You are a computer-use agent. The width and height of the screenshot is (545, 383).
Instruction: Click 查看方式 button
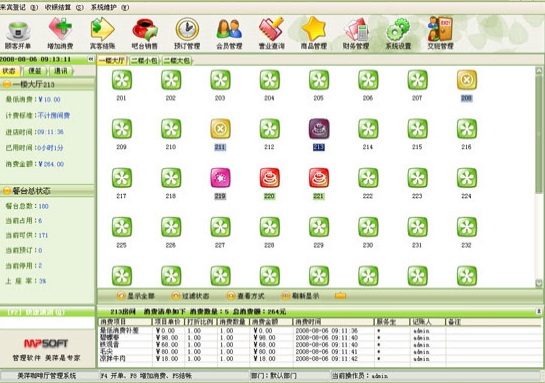(245, 296)
